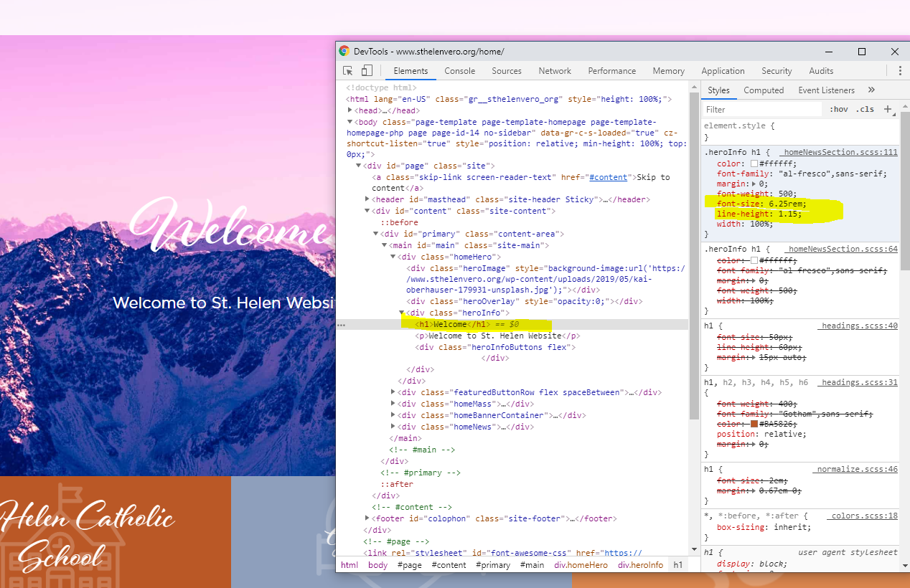The height and width of the screenshot is (588, 910).
Task: Open the Computed styles tab
Action: 764,90
